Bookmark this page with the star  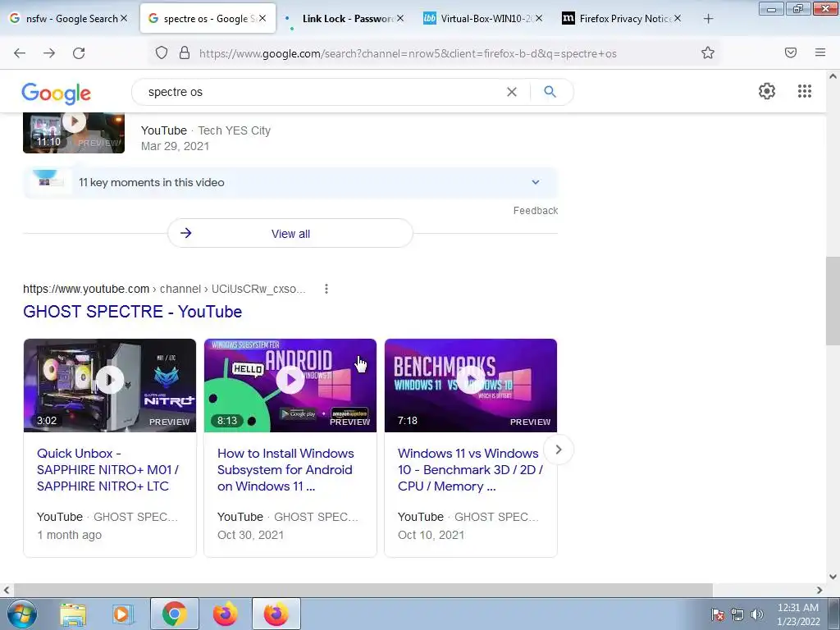(x=708, y=53)
